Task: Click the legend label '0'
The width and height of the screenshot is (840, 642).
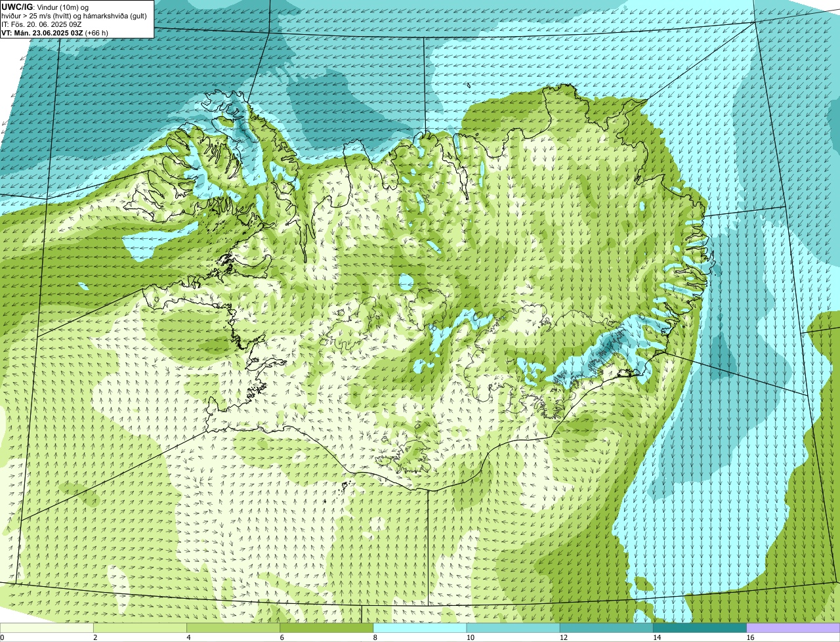Action: coord(2,637)
